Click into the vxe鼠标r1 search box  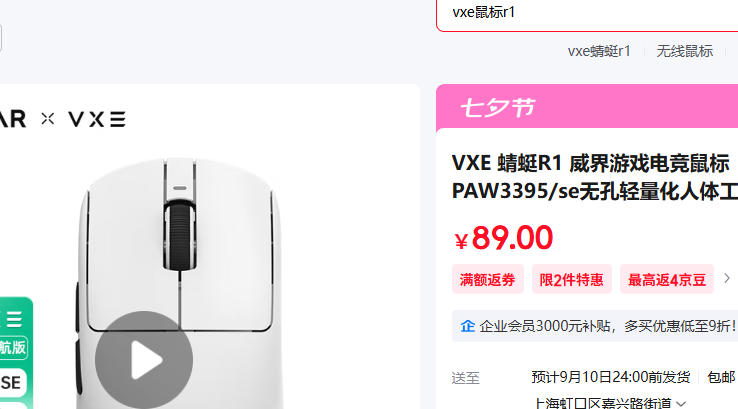(587, 13)
